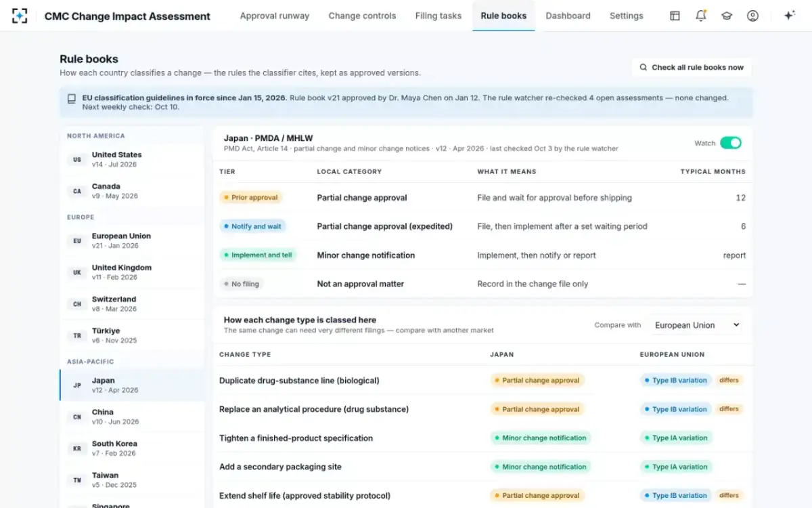Click Type IA variation in secondary packaging row
The width and height of the screenshot is (812, 508).
tap(676, 467)
